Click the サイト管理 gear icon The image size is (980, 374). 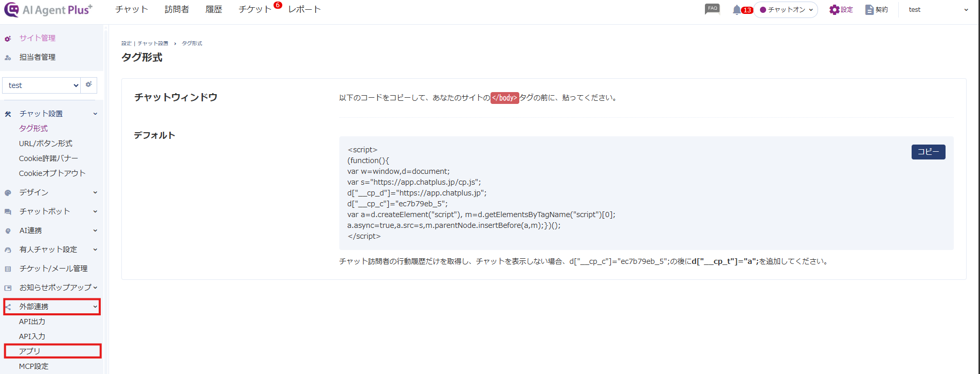coord(8,39)
